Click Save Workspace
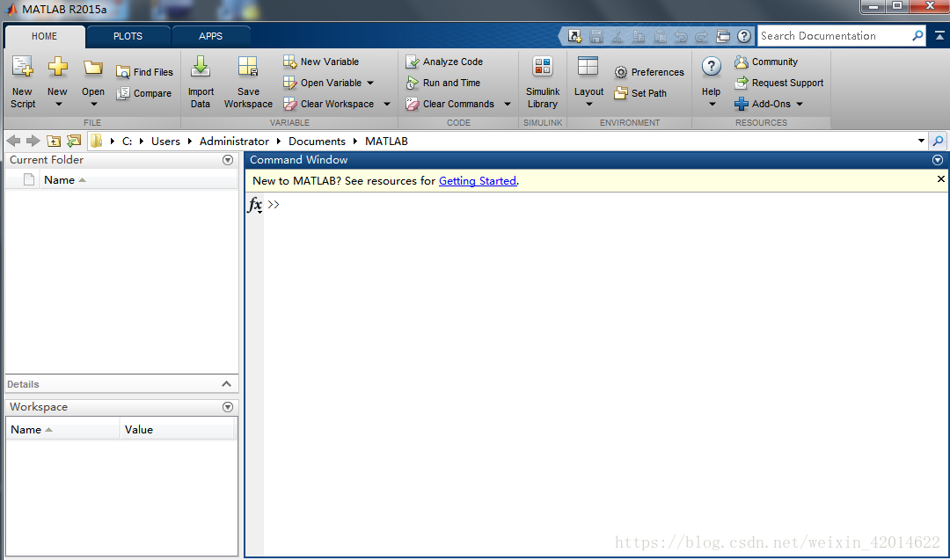950x560 pixels. (x=248, y=82)
